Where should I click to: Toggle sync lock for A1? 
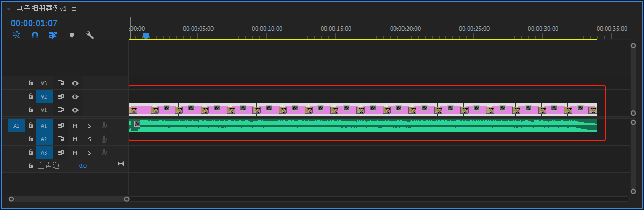(x=61, y=125)
